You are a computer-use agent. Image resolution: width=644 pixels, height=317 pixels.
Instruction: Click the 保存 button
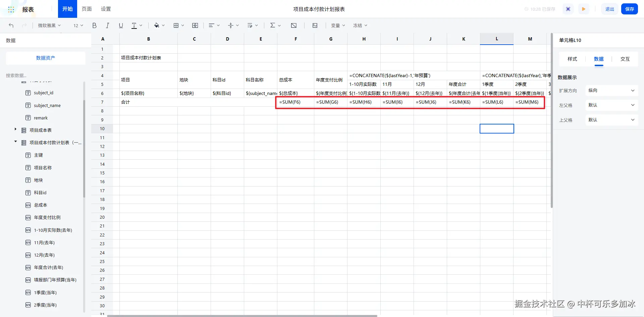coord(630,9)
